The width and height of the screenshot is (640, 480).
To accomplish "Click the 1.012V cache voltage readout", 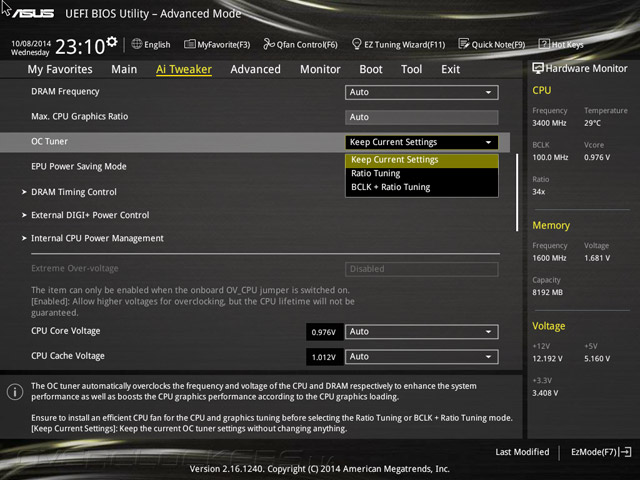I will pos(324,357).
